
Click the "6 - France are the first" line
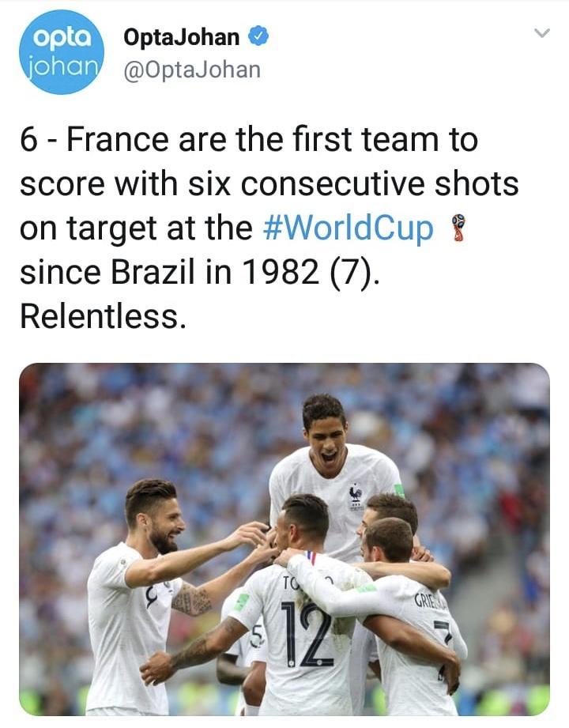tap(248, 139)
